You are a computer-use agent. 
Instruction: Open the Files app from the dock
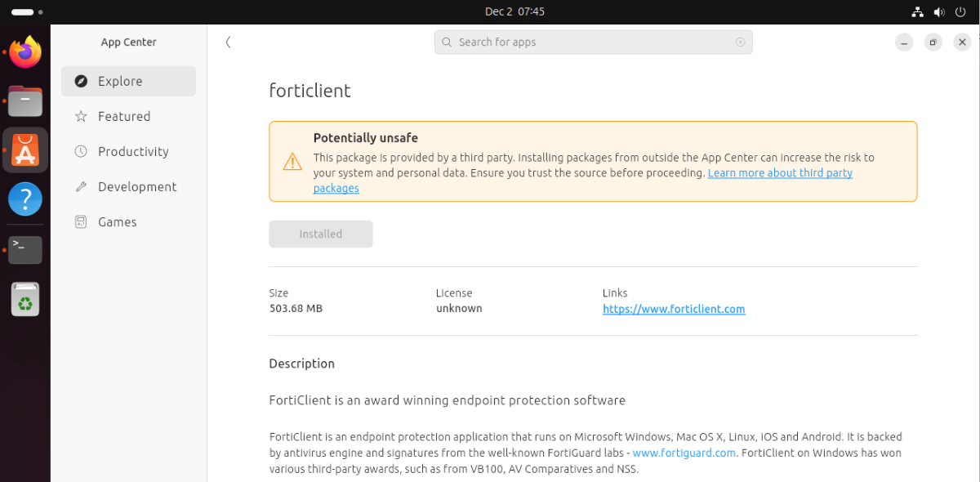(x=25, y=102)
